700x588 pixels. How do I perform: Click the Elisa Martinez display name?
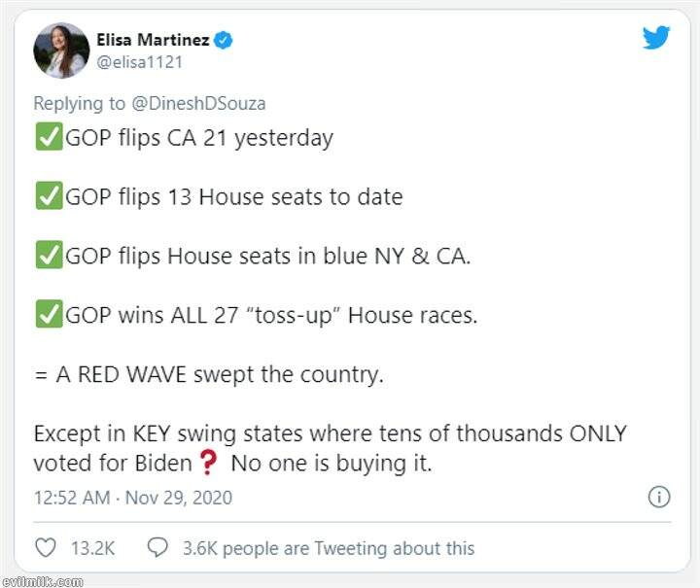(x=154, y=40)
